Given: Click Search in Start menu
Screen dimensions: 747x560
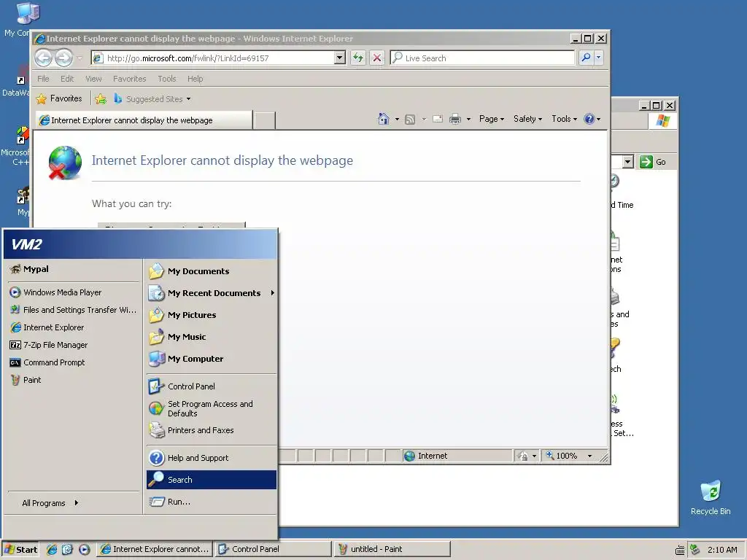Looking at the screenshot, I should 212,480.
